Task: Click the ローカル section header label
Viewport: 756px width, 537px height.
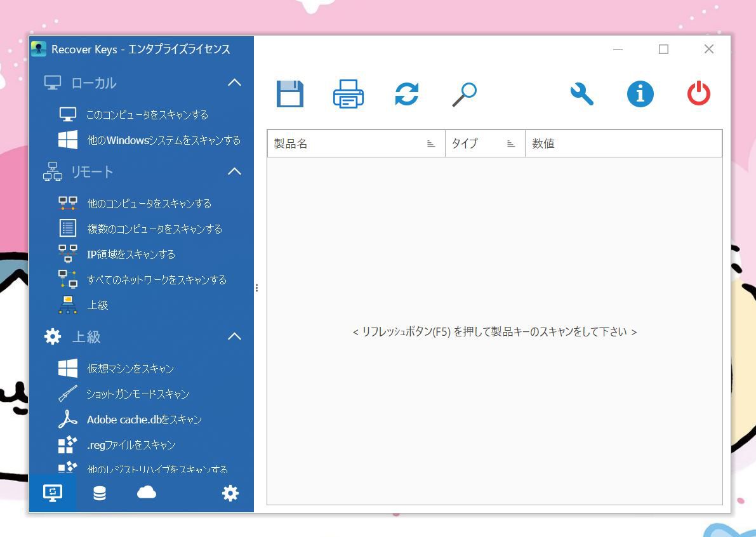Action: (x=94, y=83)
